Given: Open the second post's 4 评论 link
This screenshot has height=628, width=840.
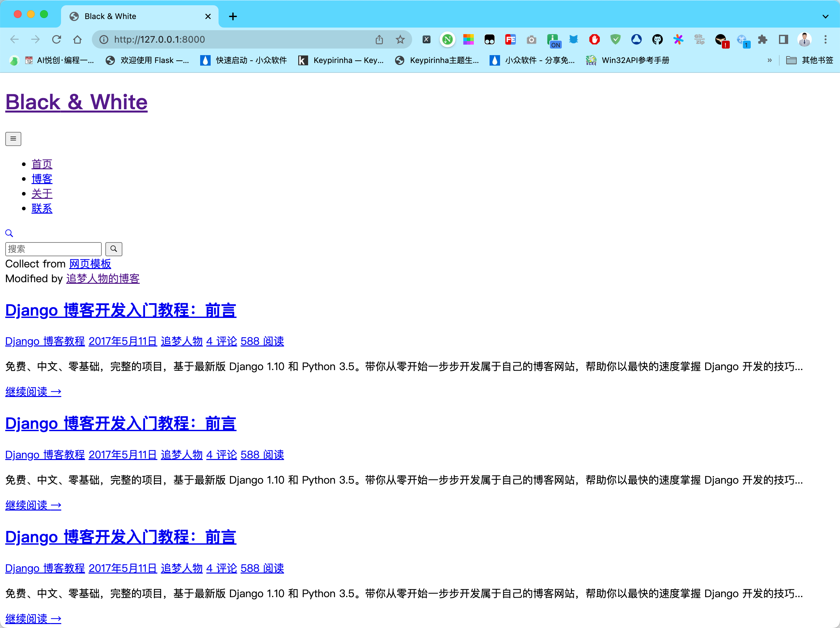Looking at the screenshot, I should [x=221, y=454].
